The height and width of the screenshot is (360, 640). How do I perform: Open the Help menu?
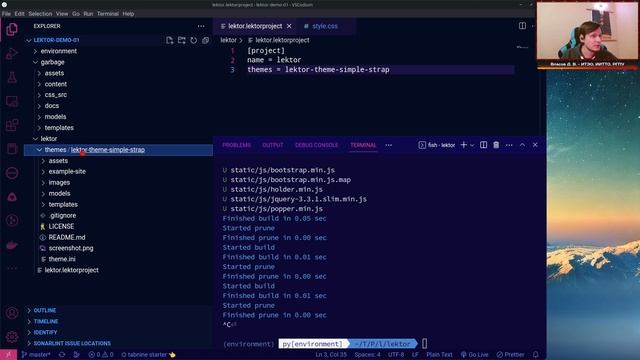[x=128, y=14]
